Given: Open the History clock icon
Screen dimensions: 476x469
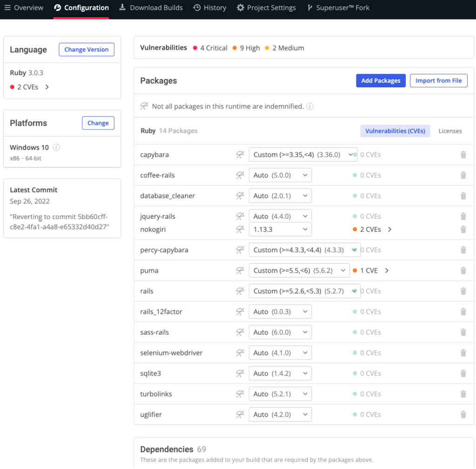Looking at the screenshot, I should tap(197, 7).
